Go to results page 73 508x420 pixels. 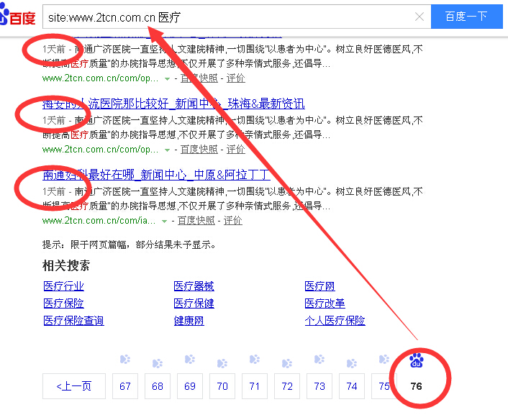coord(319,386)
